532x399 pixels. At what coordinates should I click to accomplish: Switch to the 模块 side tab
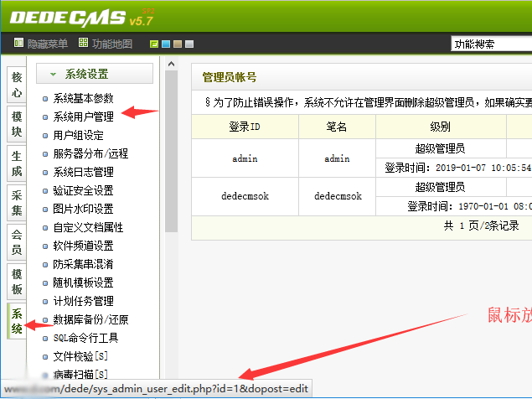17,124
